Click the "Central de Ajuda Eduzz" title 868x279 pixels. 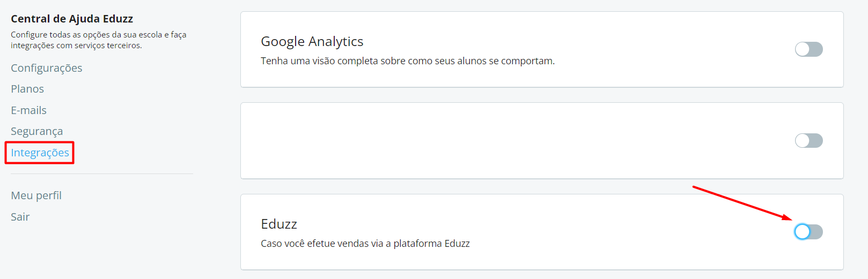tap(72, 19)
